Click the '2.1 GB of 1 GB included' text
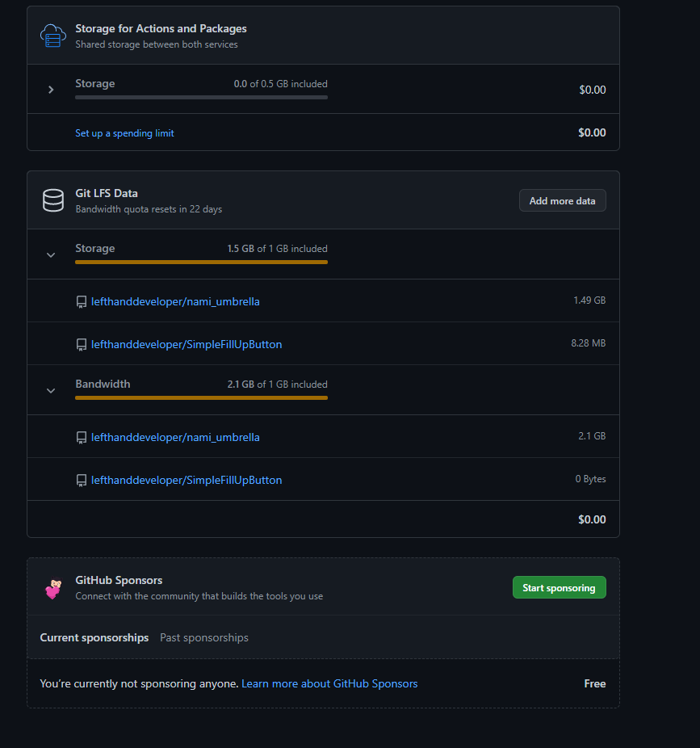Image resolution: width=700 pixels, height=748 pixels. [x=277, y=385]
